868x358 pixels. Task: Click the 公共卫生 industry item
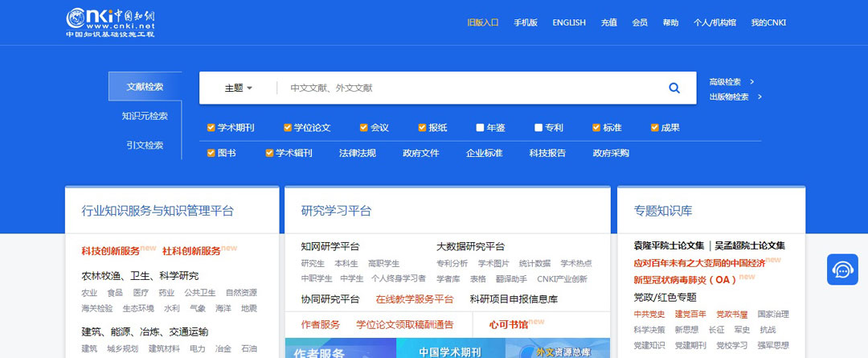point(200,293)
